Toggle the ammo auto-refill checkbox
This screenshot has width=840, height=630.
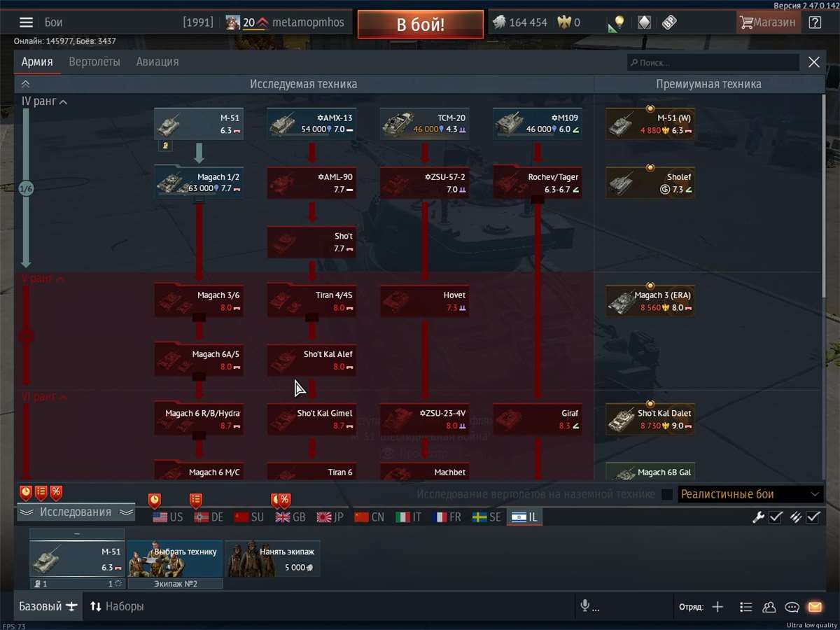click(813, 517)
